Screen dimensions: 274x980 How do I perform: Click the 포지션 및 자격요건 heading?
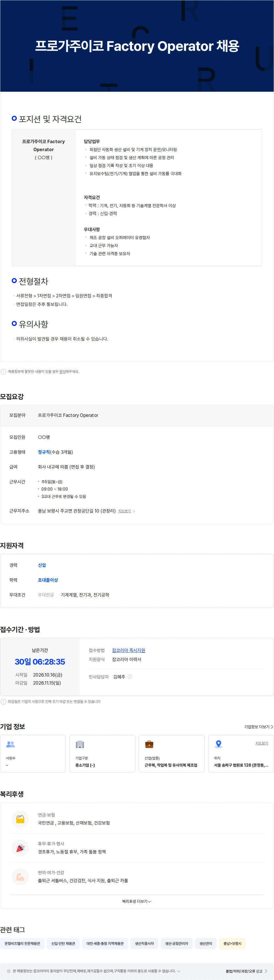click(x=50, y=119)
